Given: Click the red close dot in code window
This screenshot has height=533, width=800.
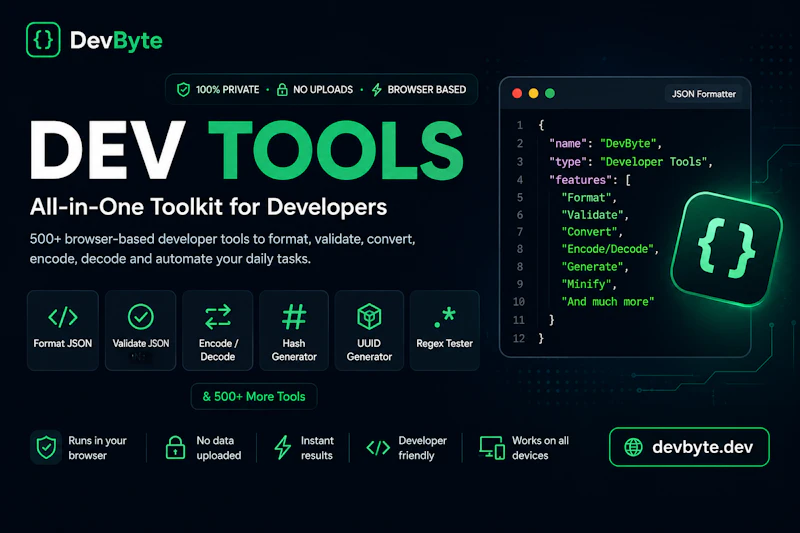Looking at the screenshot, I should pos(517,93).
